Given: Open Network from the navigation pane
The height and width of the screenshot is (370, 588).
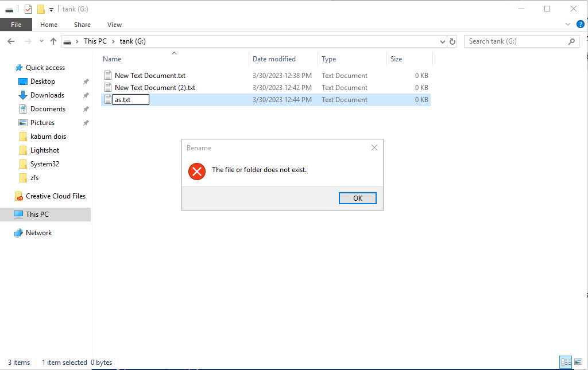Looking at the screenshot, I should [39, 232].
